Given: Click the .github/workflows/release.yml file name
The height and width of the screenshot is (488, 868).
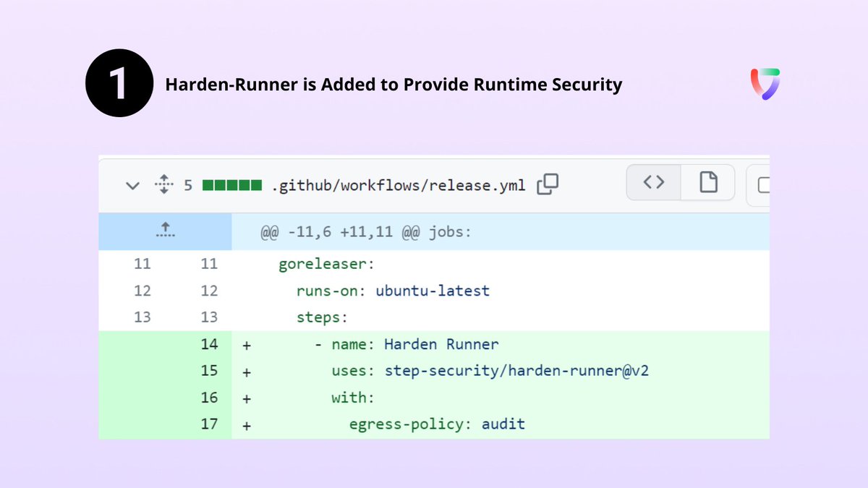Looking at the screenshot, I should 399,185.
